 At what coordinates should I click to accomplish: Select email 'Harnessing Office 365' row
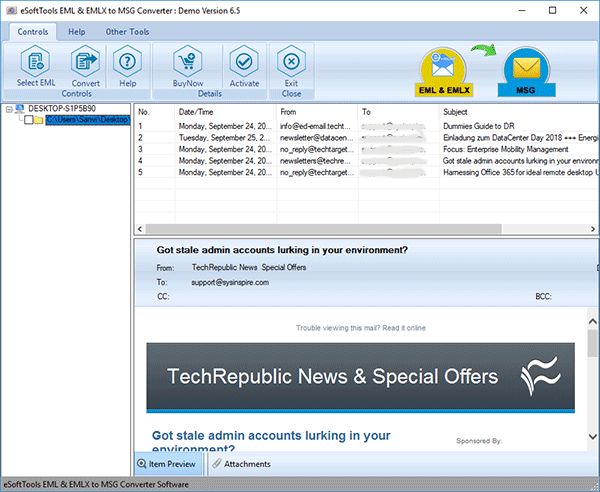(x=367, y=172)
